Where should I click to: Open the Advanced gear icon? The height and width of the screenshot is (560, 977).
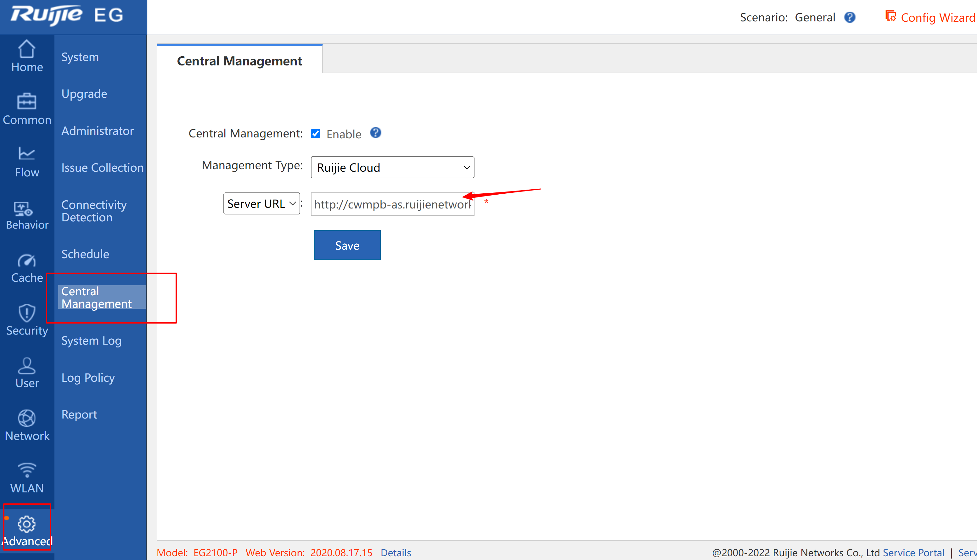[x=26, y=524]
